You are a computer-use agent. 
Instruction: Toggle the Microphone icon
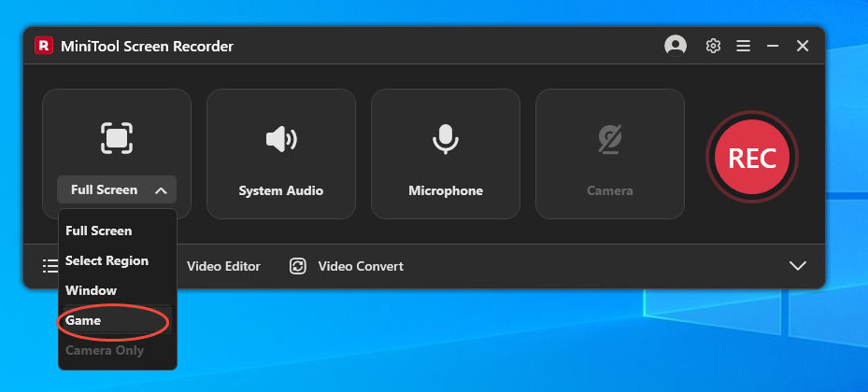point(446,138)
